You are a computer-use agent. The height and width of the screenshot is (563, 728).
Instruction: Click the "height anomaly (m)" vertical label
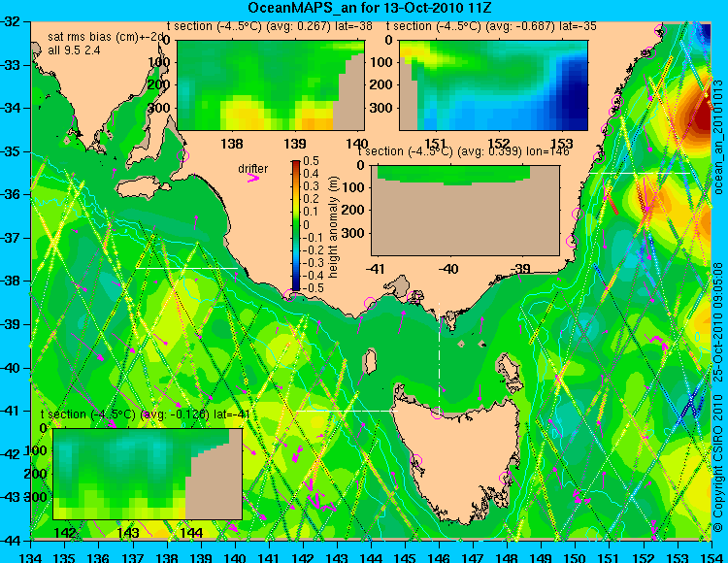(332, 227)
